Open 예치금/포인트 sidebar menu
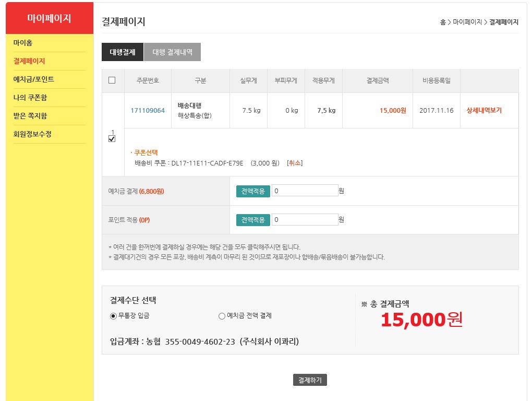The height and width of the screenshot is (401, 532). click(33, 79)
